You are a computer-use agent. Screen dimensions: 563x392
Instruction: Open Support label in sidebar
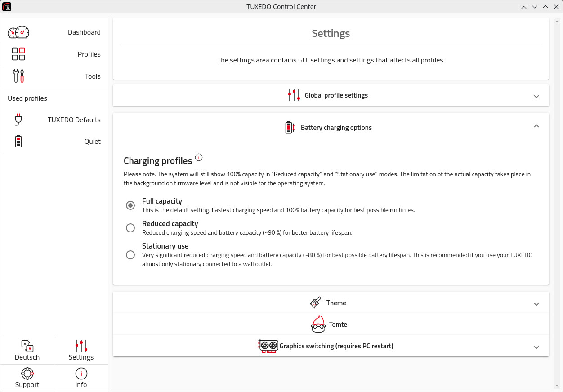pyautogui.click(x=27, y=385)
